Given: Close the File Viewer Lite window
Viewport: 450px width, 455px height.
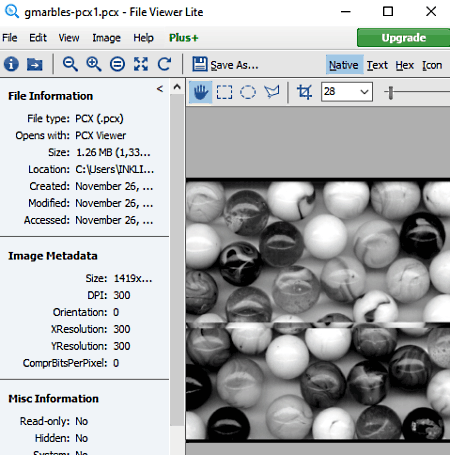Looking at the screenshot, I should 431,12.
